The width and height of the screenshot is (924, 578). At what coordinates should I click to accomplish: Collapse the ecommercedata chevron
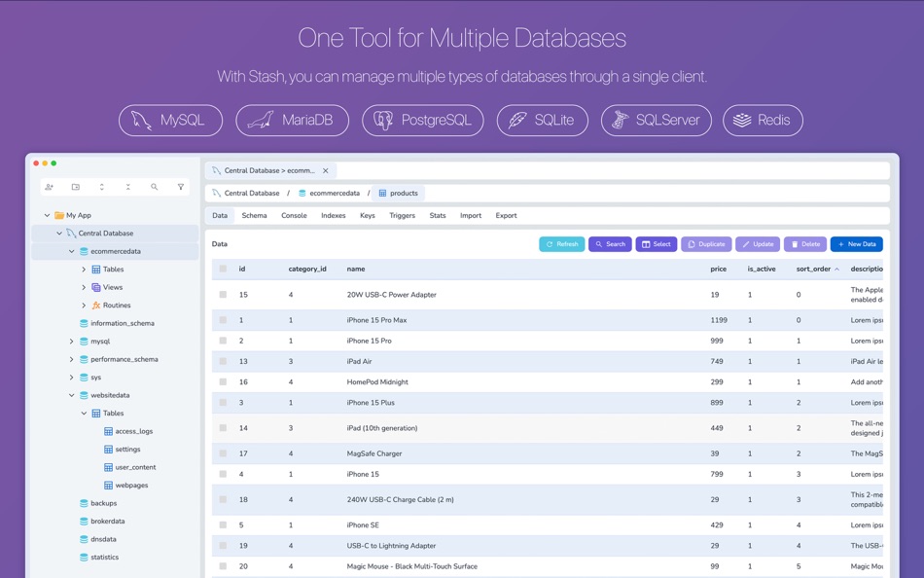[71, 251]
